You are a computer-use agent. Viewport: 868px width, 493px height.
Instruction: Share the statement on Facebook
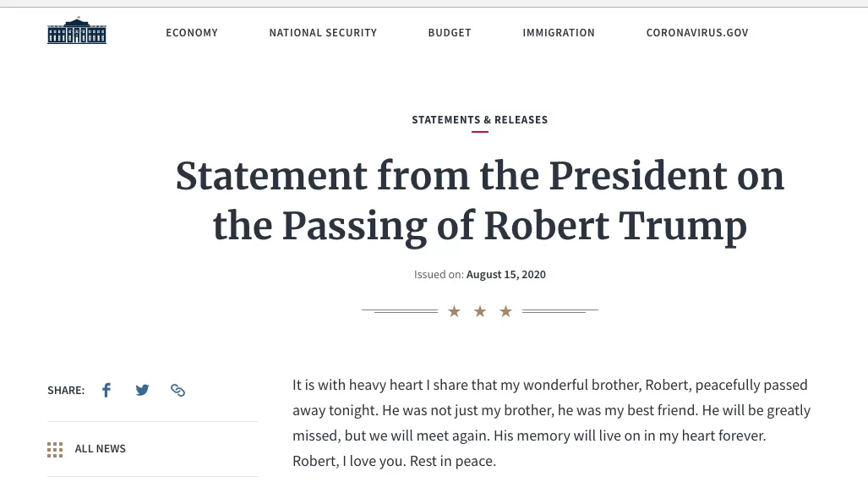tap(106, 390)
